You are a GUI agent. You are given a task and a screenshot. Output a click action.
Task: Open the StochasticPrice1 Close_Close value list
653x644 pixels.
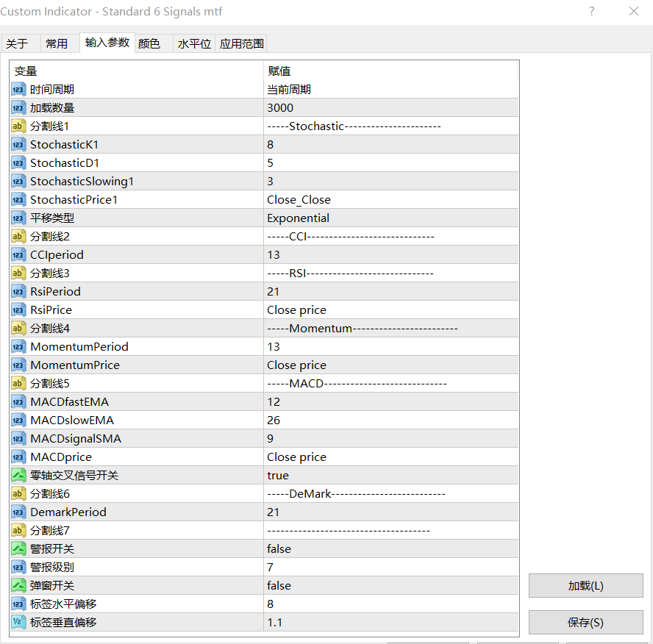click(x=391, y=200)
